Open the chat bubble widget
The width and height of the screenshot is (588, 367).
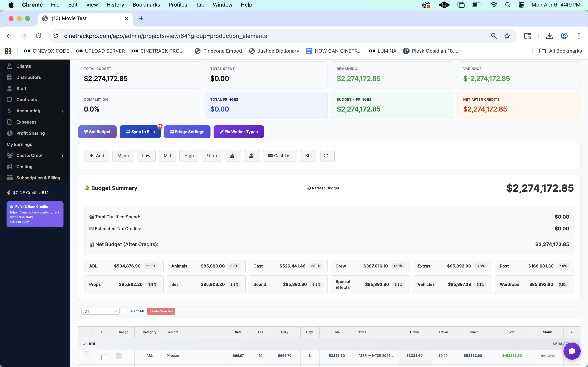(x=571, y=351)
